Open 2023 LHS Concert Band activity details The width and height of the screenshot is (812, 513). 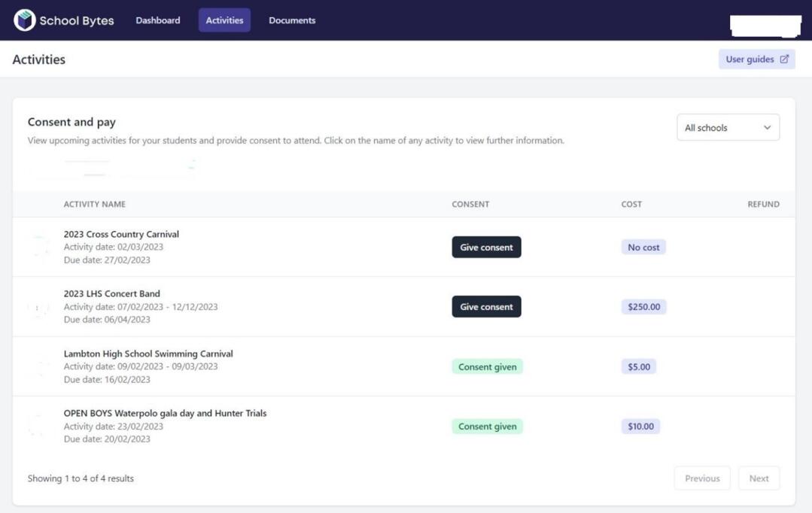point(112,293)
